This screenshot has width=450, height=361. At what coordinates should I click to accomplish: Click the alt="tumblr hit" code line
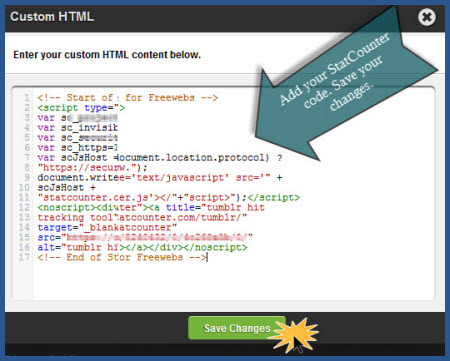(142, 248)
